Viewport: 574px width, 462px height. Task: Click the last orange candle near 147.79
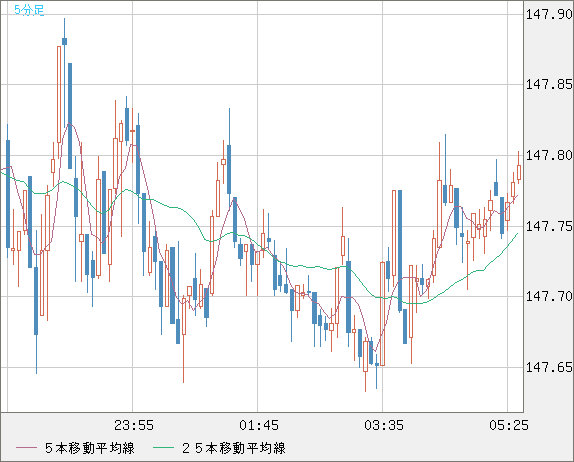(519, 172)
